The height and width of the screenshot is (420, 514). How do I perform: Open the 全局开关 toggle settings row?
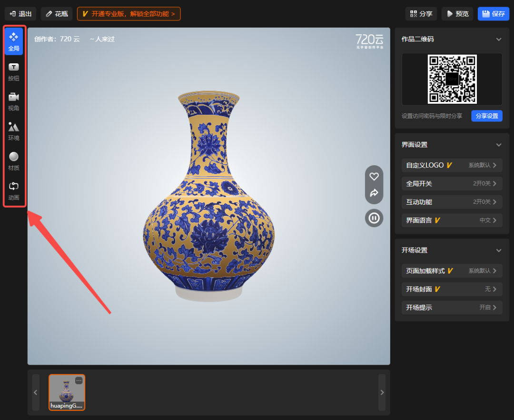click(452, 183)
